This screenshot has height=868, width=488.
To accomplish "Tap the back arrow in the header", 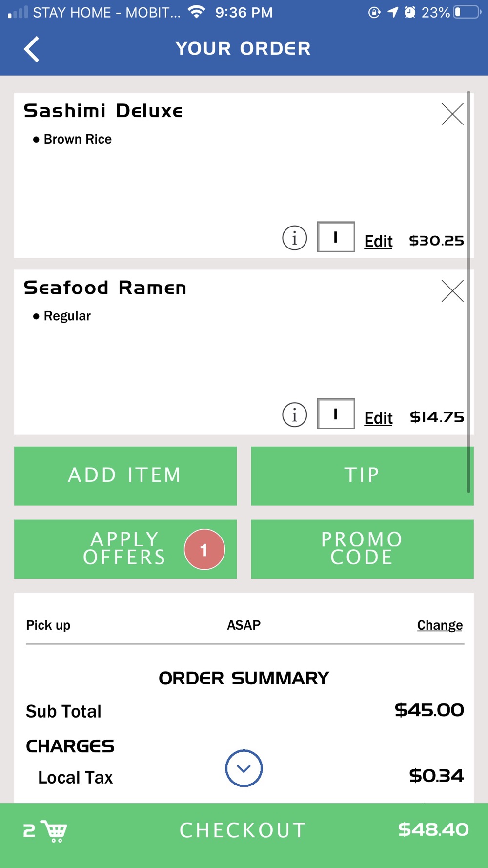I will point(32,49).
